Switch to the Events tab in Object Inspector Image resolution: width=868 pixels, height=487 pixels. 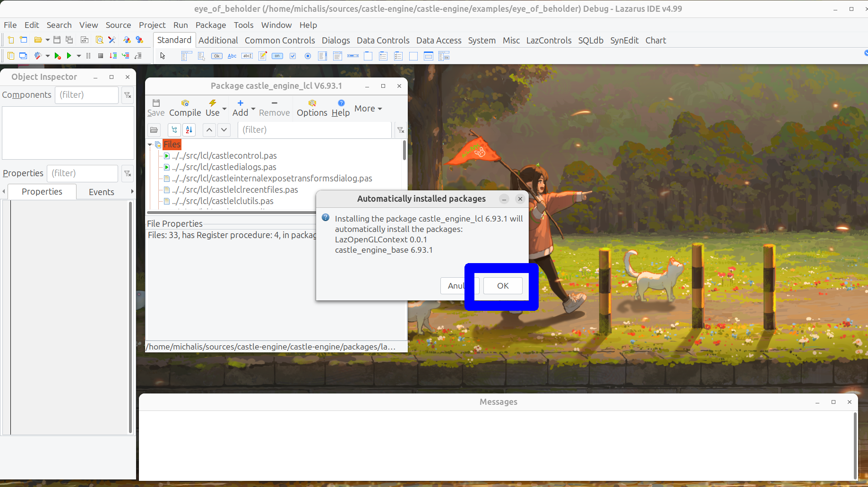[x=102, y=192]
